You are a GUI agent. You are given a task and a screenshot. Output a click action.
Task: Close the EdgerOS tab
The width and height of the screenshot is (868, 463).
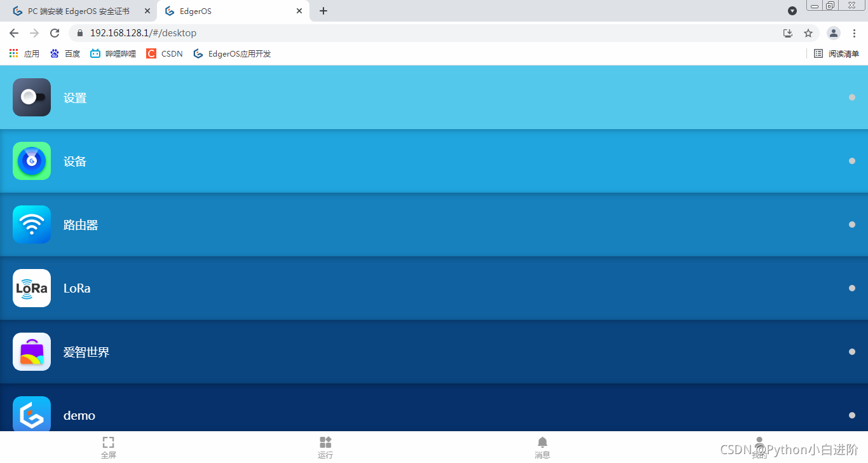point(299,11)
